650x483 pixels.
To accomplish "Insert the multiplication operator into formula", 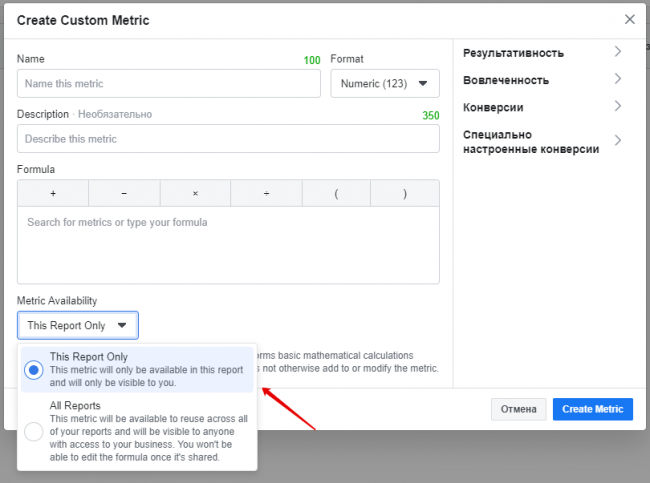I will coord(195,193).
